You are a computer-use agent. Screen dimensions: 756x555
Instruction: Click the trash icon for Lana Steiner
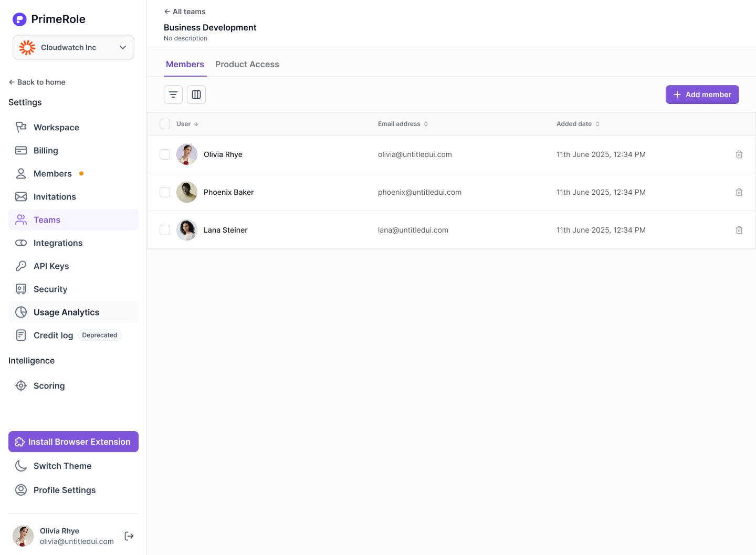(x=739, y=230)
